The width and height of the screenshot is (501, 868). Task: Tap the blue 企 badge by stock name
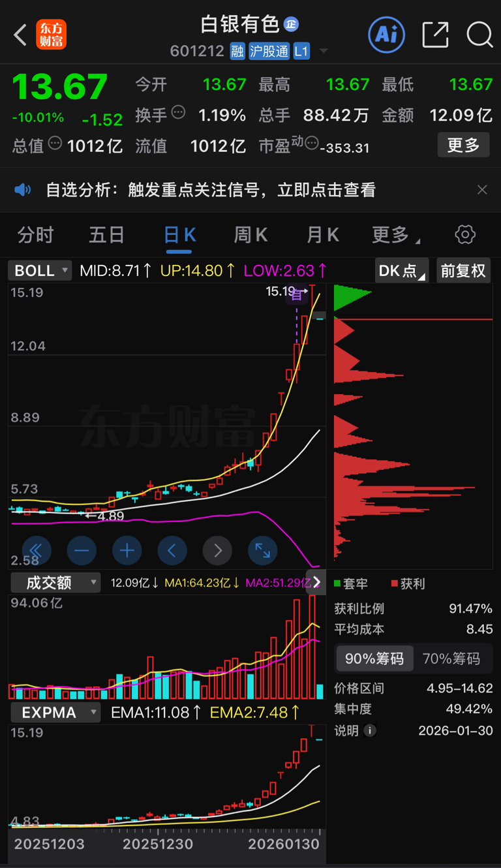point(291,25)
